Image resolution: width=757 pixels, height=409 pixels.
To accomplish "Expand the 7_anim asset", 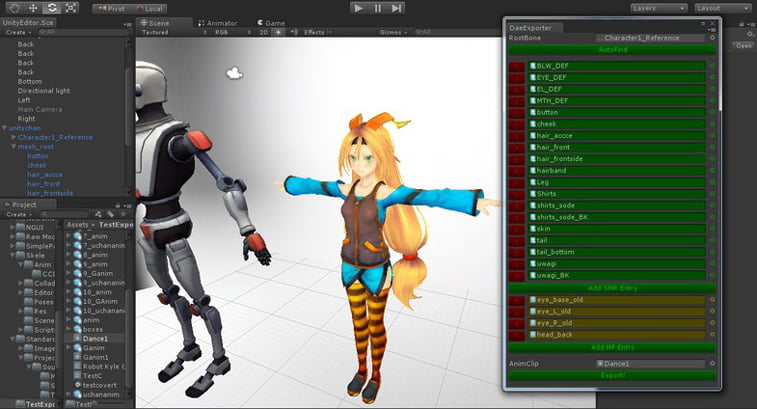I will tap(68, 237).
